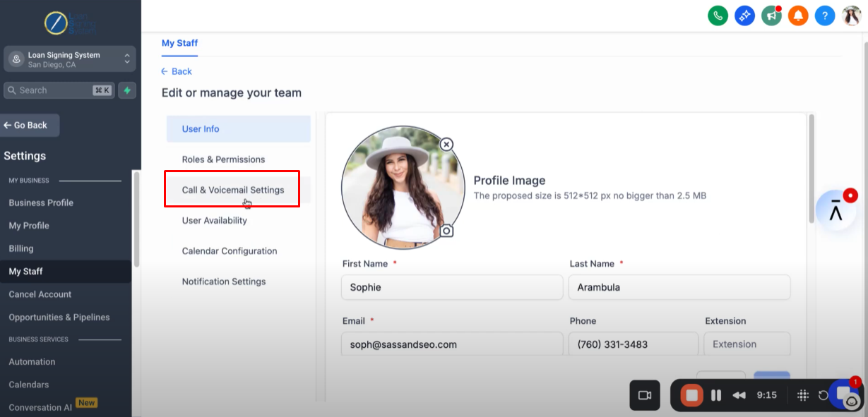Click the profile photo thumbnail
The width and height of the screenshot is (868, 417).
coord(403,188)
